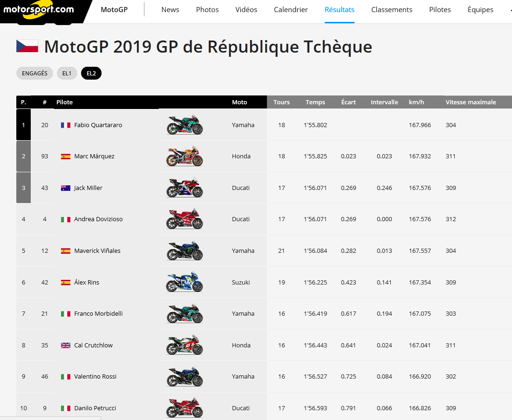The height and width of the screenshot is (420, 512).
Task: Click the Czech Republic flag icon
Action: (x=27, y=46)
